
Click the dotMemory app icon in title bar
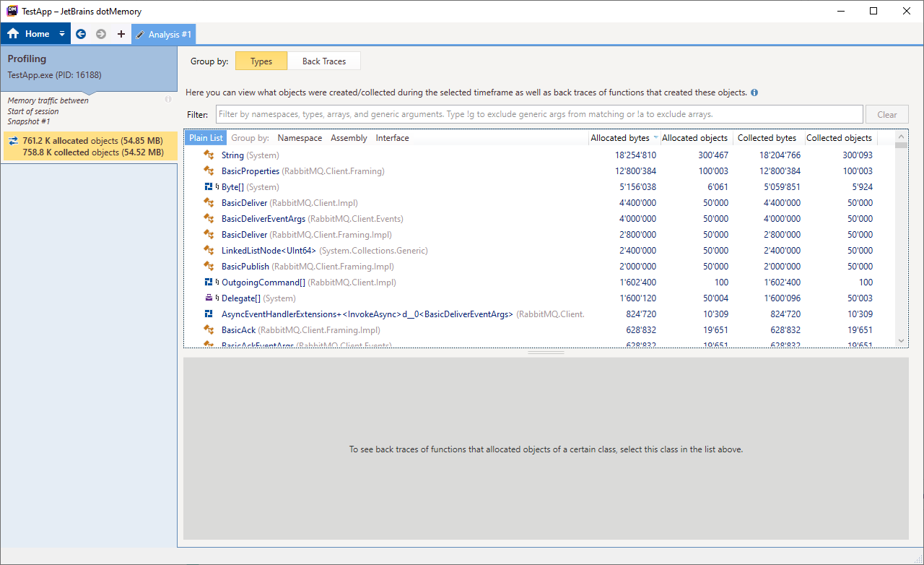coord(12,11)
